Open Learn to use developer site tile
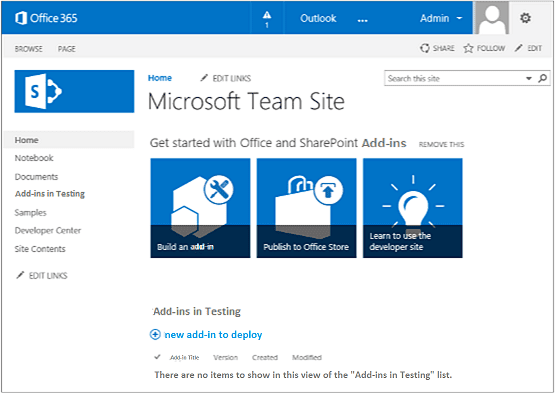The height and width of the screenshot is (393, 555). point(413,208)
